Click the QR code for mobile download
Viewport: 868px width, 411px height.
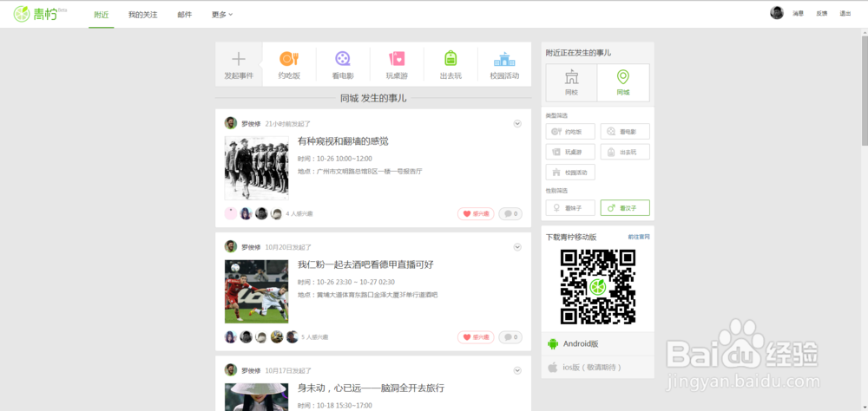[x=597, y=286]
